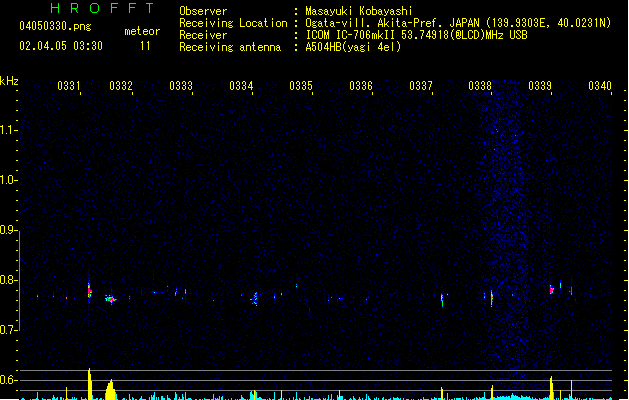Click the 0.8 kHz axis label
Screen dimensions: 629x400
[x=8, y=280]
